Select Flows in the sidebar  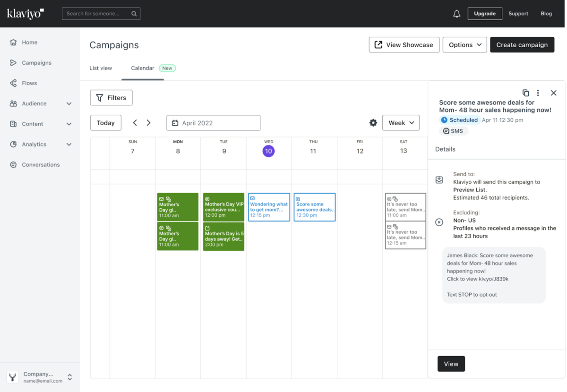28,83
